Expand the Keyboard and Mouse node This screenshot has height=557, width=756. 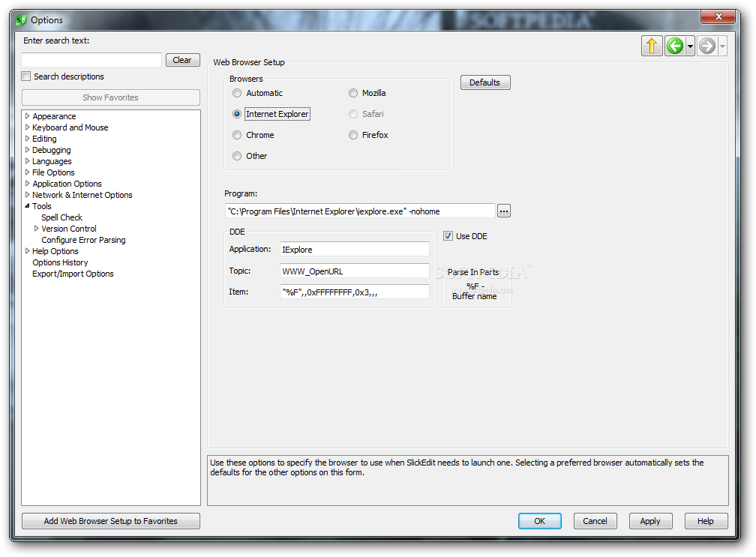pyautogui.click(x=28, y=127)
